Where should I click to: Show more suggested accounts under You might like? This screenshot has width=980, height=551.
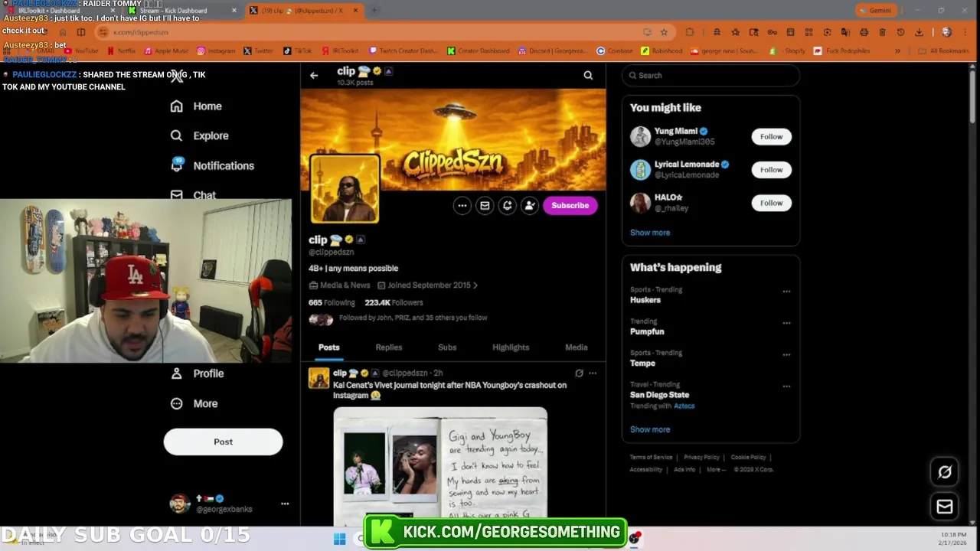tap(650, 233)
